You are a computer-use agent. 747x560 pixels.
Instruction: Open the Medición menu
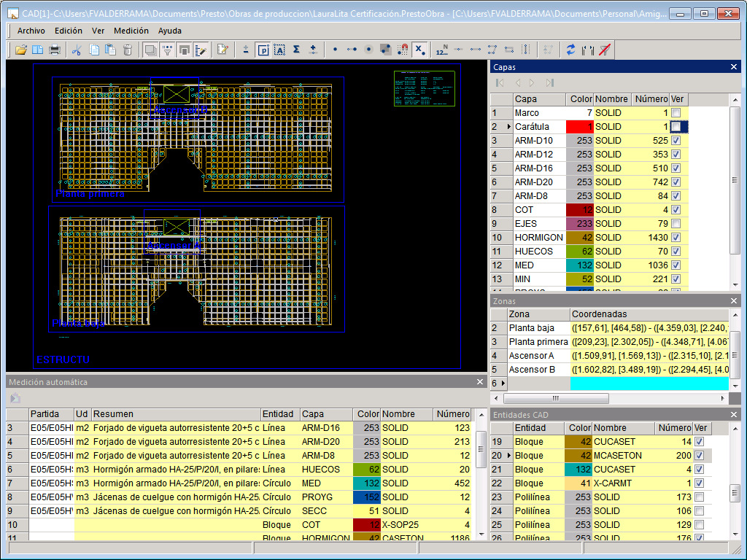(x=131, y=31)
